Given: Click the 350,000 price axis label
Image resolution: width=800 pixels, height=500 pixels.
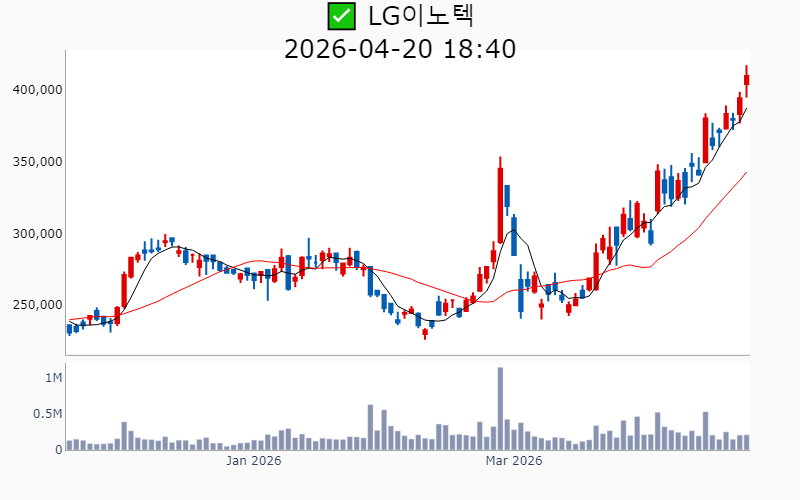Looking at the screenshot, I should [37, 162].
